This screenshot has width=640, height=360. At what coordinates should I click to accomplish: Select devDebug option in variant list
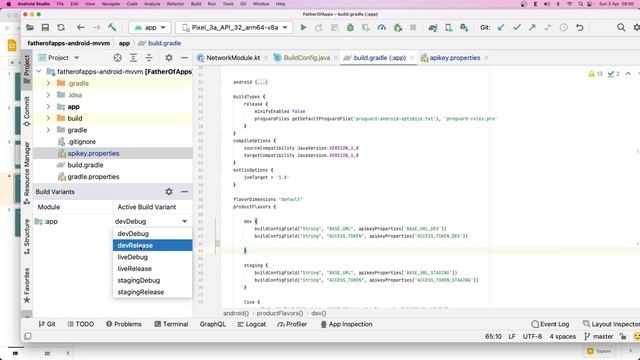pos(152,233)
